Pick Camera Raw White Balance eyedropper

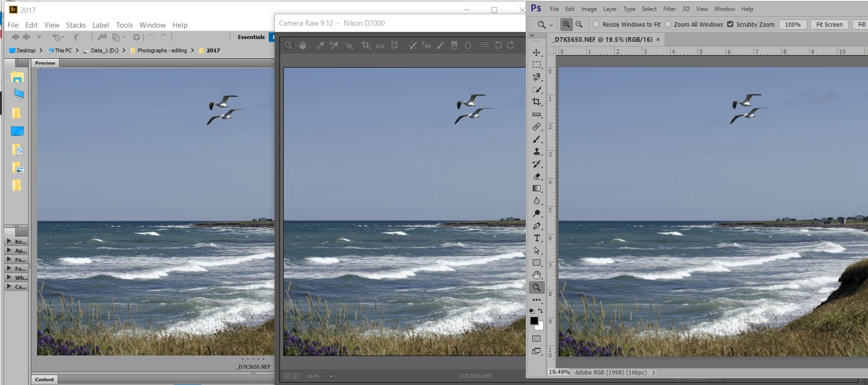click(320, 45)
